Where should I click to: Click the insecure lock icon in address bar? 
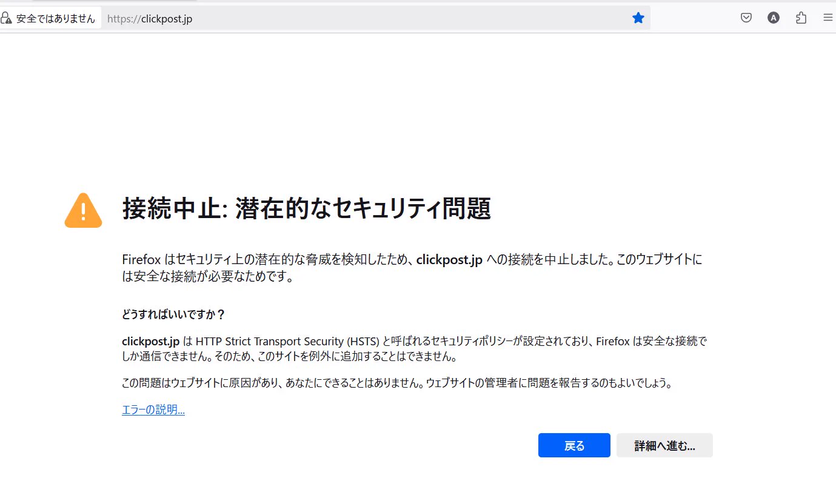click(7, 18)
